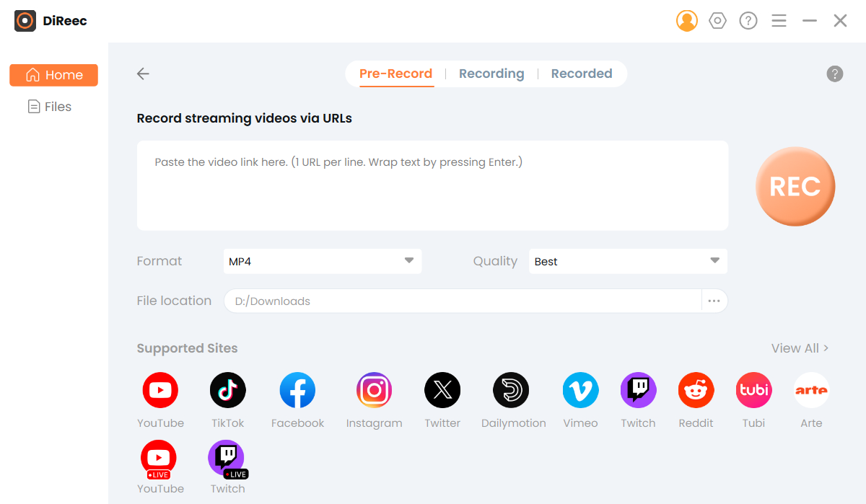
Task: Open the Quality dropdown showing Best
Action: 627,261
